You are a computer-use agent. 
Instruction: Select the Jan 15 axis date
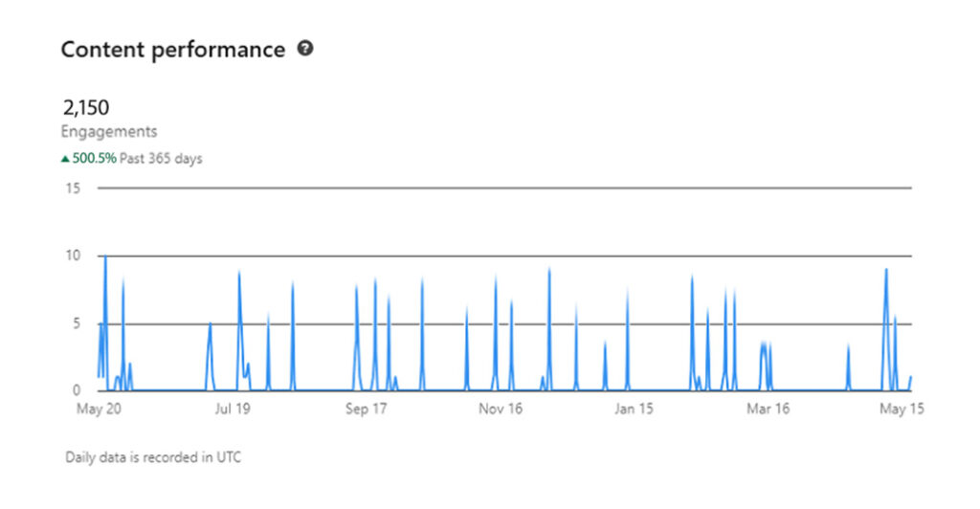coord(634,409)
